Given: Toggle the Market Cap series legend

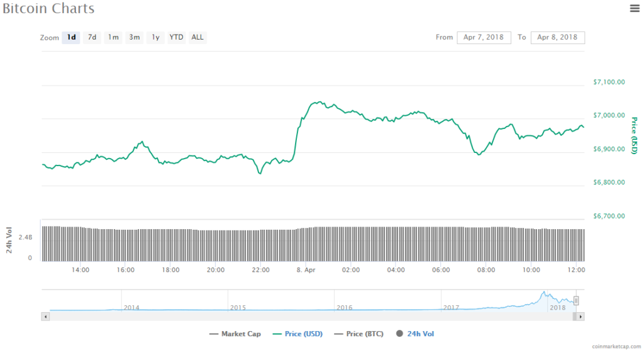Looking at the screenshot, I should pos(235,334).
